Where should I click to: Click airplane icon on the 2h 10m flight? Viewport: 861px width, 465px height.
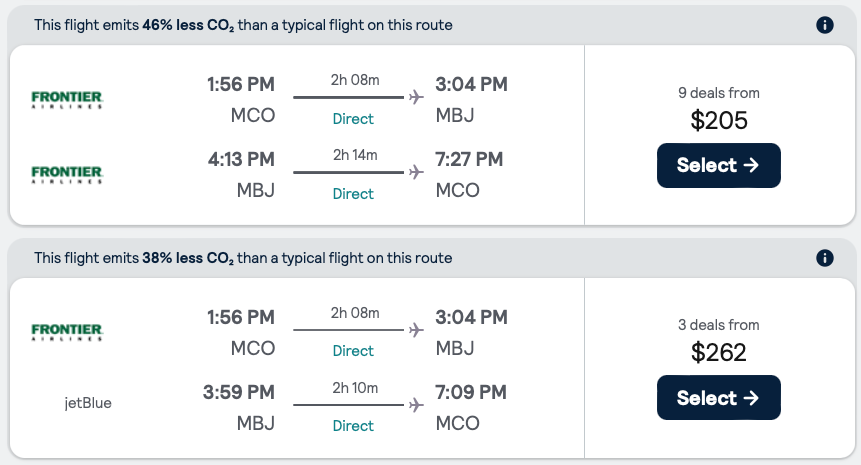point(416,404)
